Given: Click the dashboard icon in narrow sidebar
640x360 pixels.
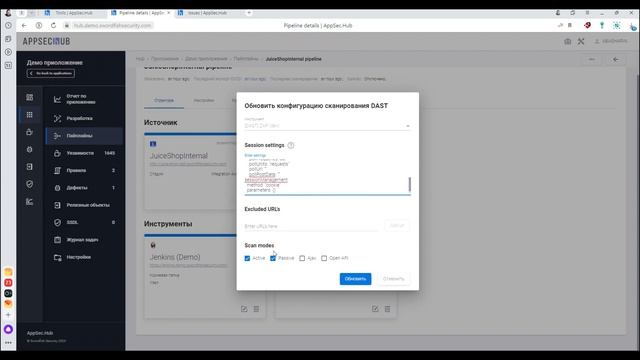Looking at the screenshot, I should [x=29, y=97].
